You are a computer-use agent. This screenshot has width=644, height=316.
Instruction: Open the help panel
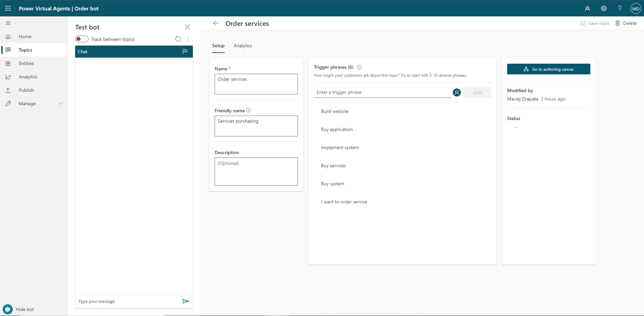click(620, 8)
